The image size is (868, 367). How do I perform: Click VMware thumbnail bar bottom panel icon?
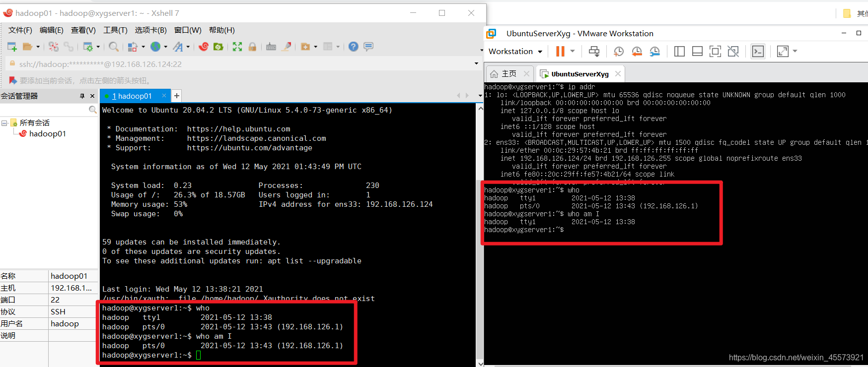tap(697, 51)
